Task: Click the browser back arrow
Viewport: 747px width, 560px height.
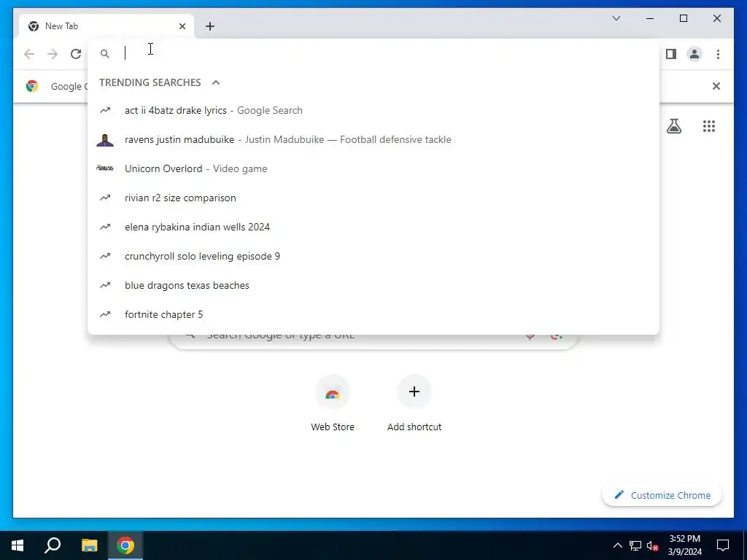Action: point(29,54)
